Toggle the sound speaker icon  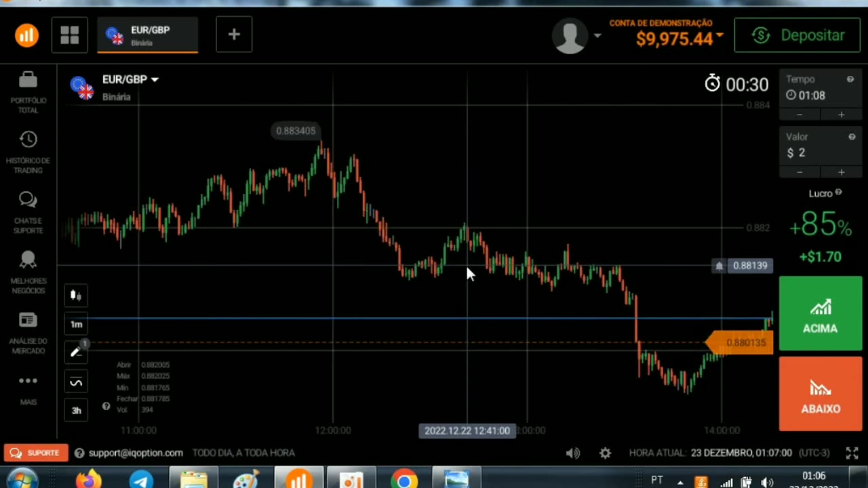(x=573, y=453)
